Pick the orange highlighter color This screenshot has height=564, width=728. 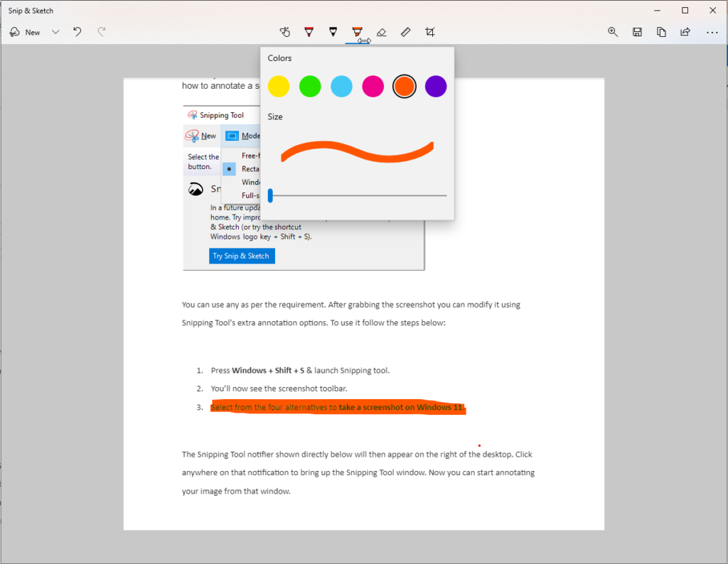coord(405,86)
